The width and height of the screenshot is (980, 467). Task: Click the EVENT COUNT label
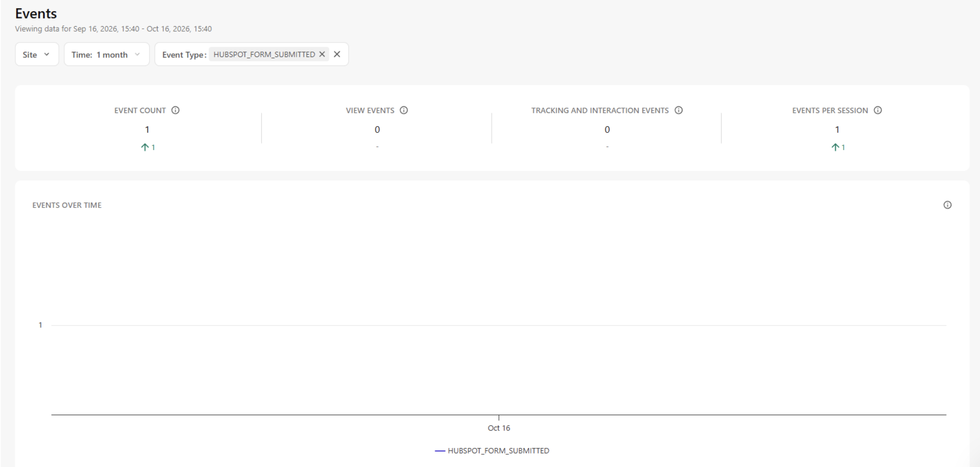pyautogui.click(x=140, y=110)
